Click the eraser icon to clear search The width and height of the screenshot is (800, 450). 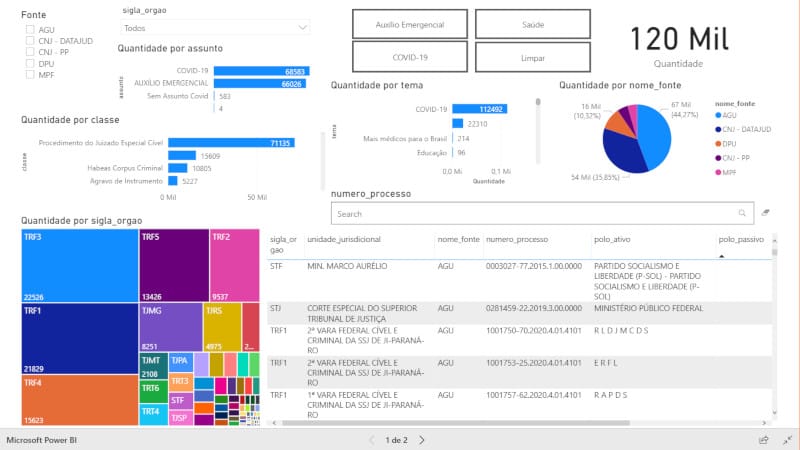click(766, 213)
